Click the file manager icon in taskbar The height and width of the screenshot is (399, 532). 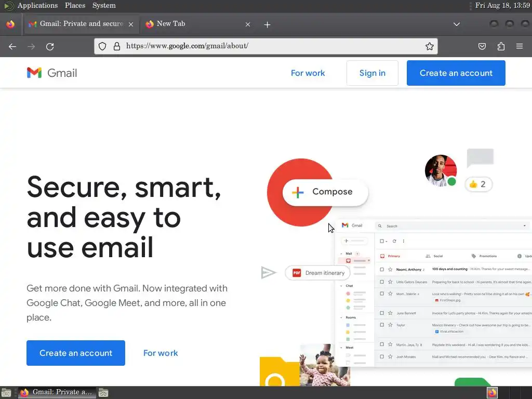point(103,393)
